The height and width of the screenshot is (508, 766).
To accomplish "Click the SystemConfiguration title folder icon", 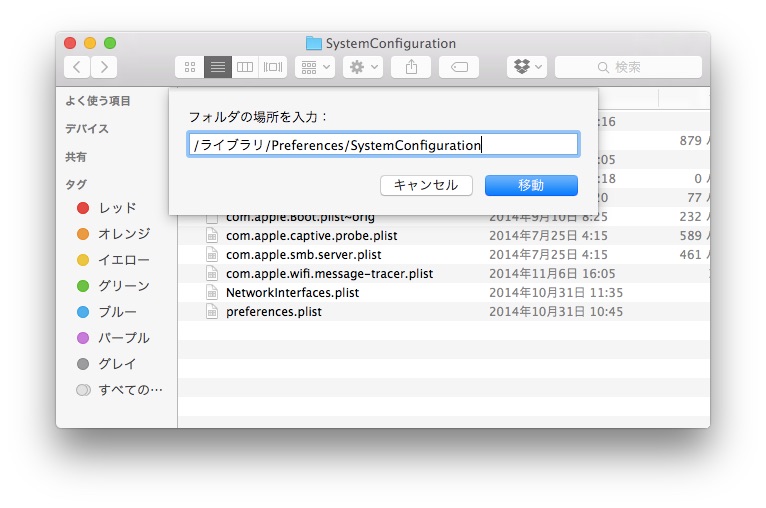I will tap(313, 43).
